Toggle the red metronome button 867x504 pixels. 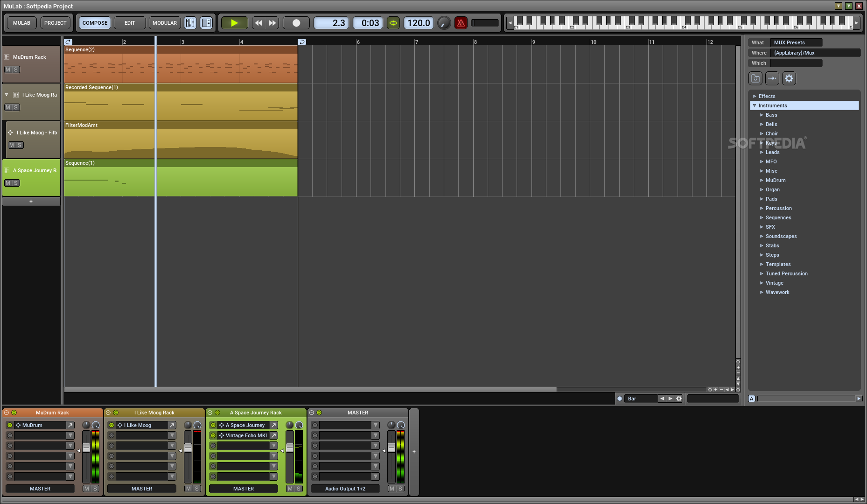click(461, 23)
